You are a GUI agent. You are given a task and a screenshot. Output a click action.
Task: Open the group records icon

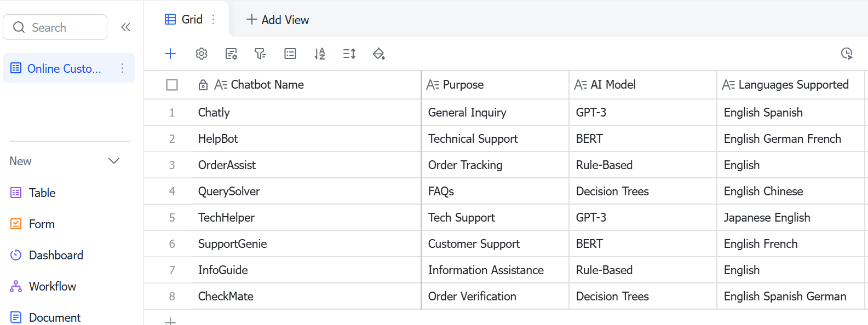[290, 54]
